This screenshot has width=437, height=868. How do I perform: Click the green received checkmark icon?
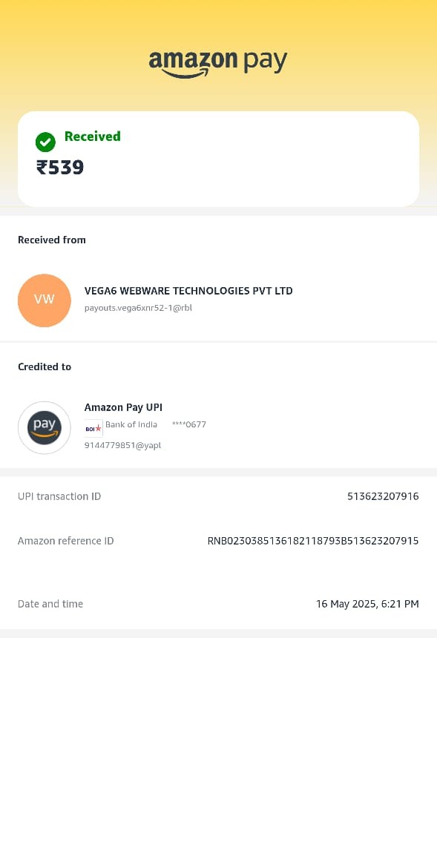pos(45,142)
